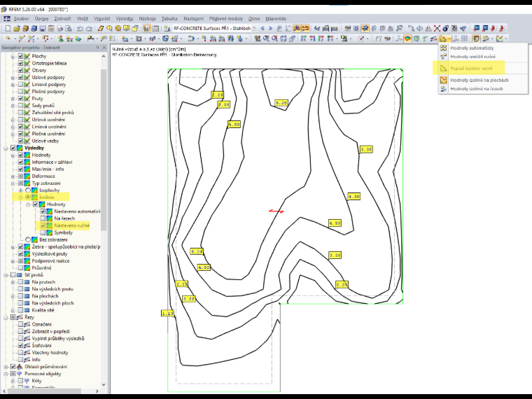532x399 pixels.
Task: Click the Undo arrow icon
Action: pos(80,29)
